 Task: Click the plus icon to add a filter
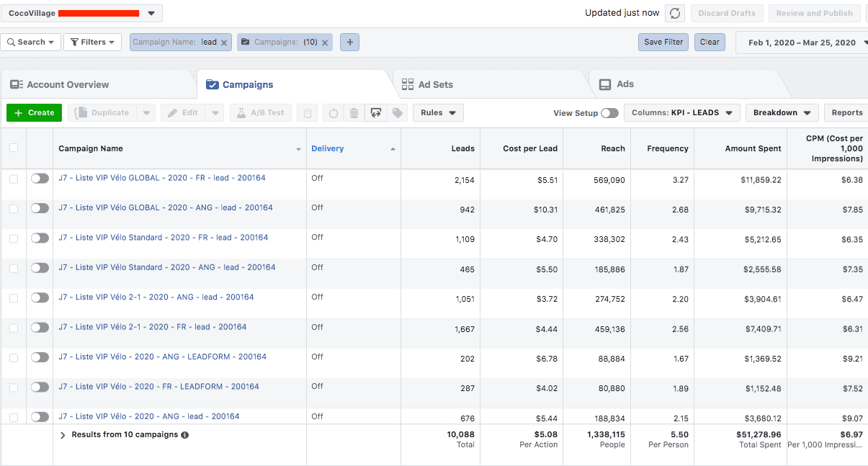349,42
